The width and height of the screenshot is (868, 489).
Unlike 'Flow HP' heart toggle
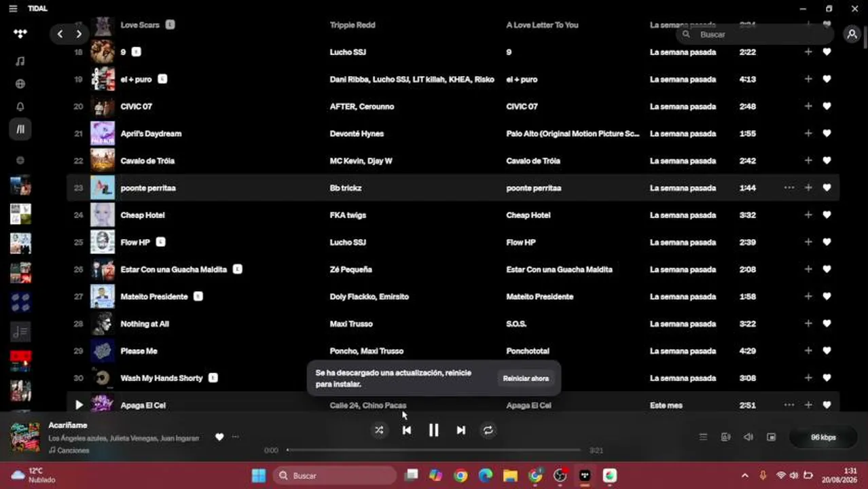pyautogui.click(x=827, y=242)
